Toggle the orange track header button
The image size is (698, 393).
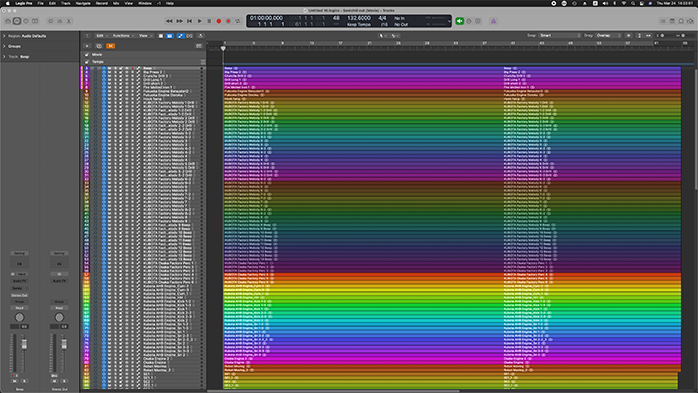pos(110,46)
